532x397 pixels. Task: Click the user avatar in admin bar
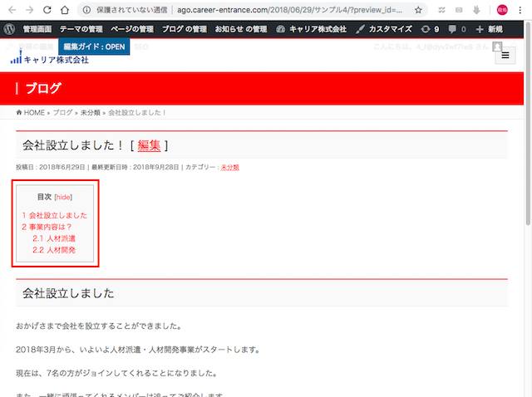pos(497,47)
